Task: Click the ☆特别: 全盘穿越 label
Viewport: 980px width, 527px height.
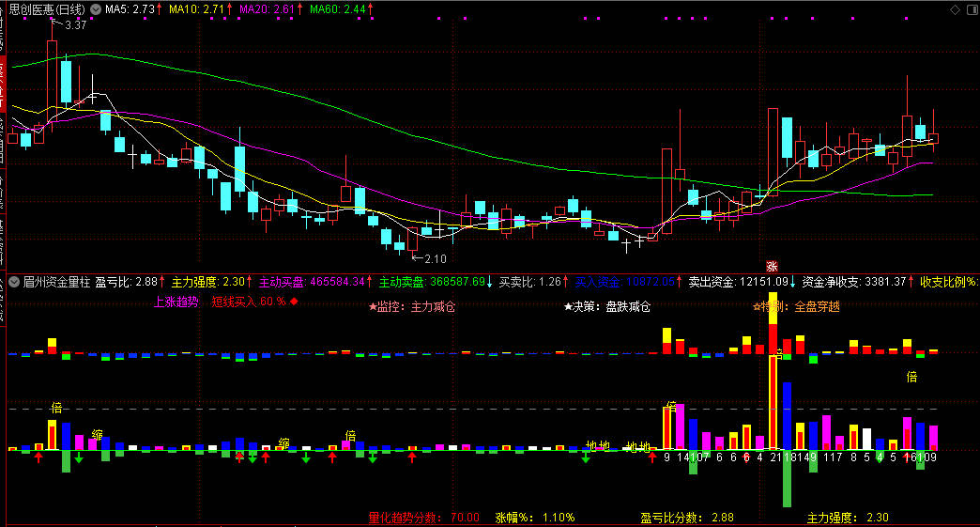Action: tap(796, 307)
